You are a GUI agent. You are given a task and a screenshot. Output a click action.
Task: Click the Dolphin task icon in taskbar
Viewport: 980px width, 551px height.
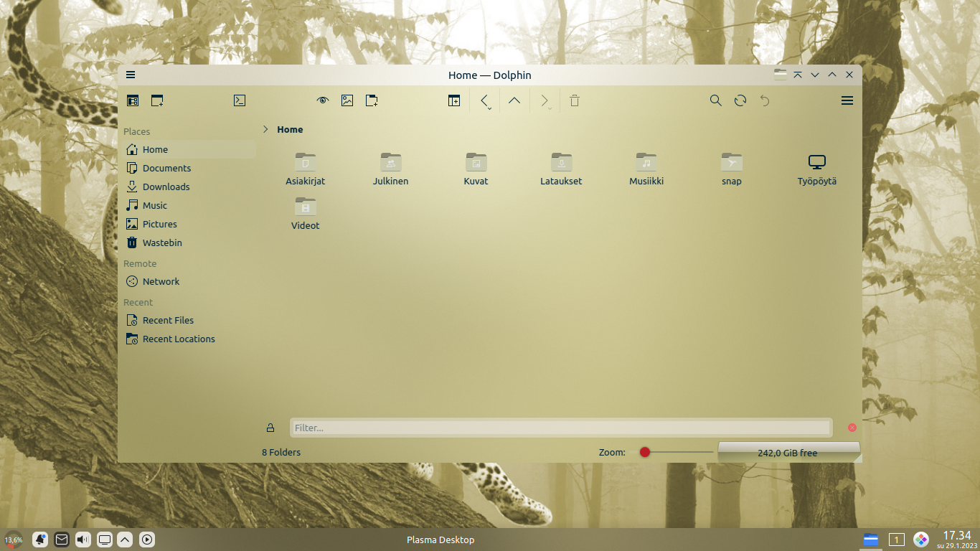point(871,540)
